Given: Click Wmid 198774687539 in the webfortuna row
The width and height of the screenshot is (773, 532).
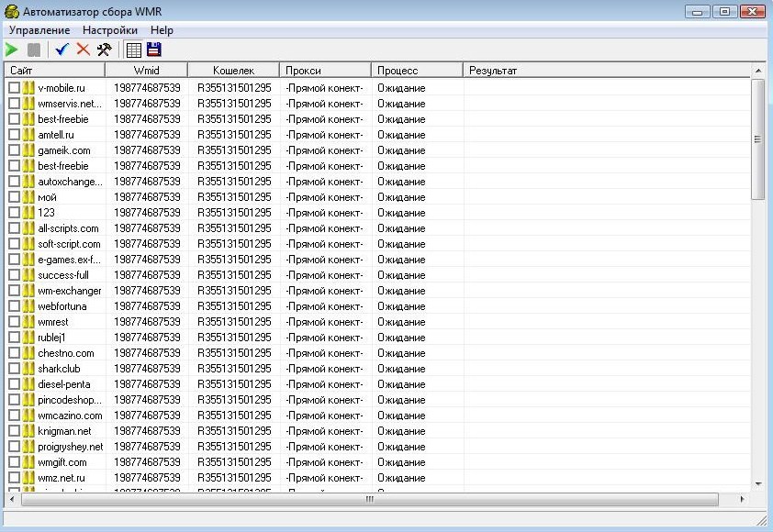Looking at the screenshot, I should click(147, 306).
